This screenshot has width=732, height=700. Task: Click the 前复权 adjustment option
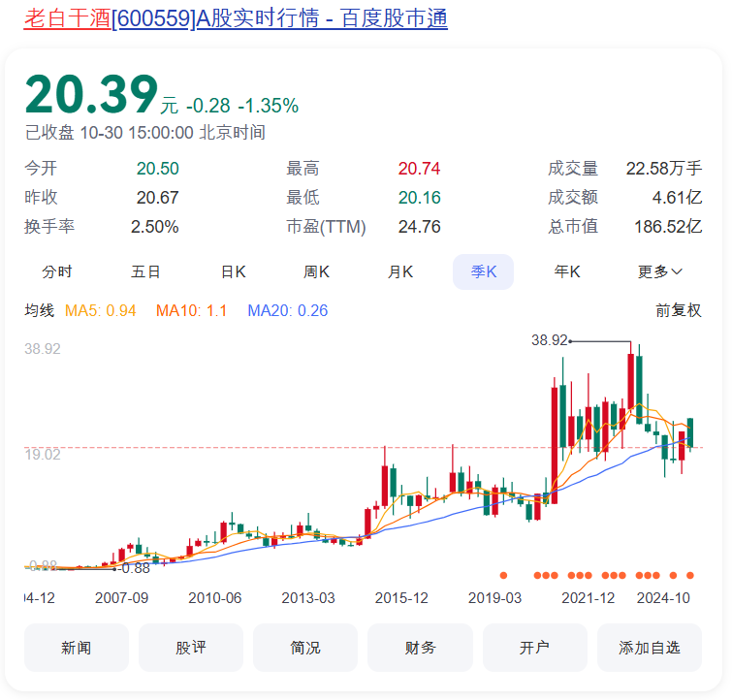click(x=679, y=310)
